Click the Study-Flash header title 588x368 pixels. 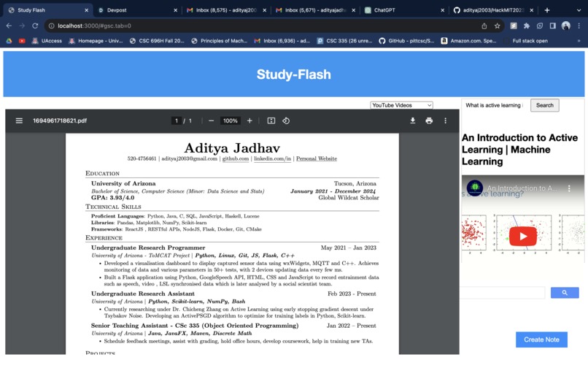coord(293,74)
